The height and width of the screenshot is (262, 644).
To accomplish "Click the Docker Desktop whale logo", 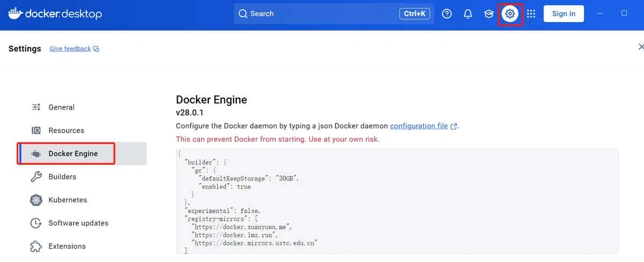I will [x=15, y=13].
